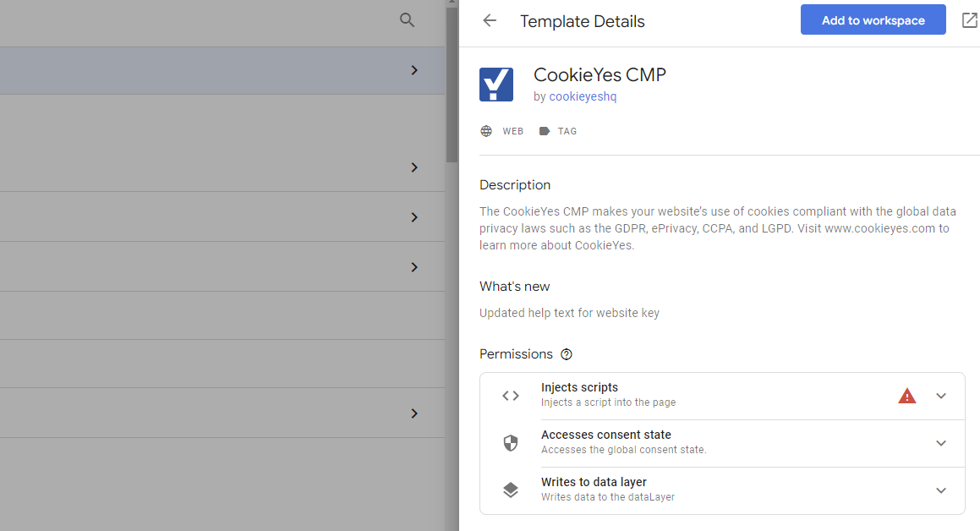Click the Permissions heading
980x531 pixels.
[x=517, y=354]
